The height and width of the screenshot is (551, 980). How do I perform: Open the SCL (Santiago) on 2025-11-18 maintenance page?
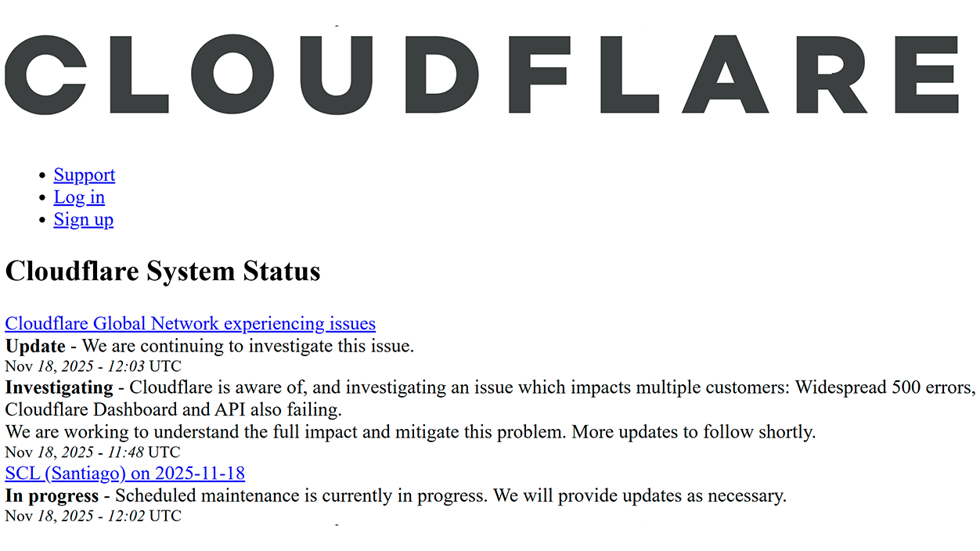tap(124, 473)
